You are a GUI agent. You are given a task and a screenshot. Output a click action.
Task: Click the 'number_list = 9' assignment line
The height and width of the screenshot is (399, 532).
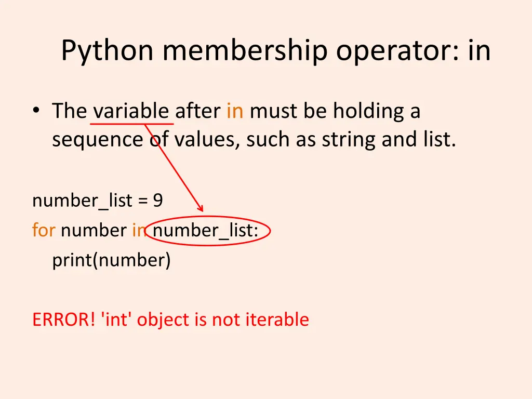[x=97, y=200]
